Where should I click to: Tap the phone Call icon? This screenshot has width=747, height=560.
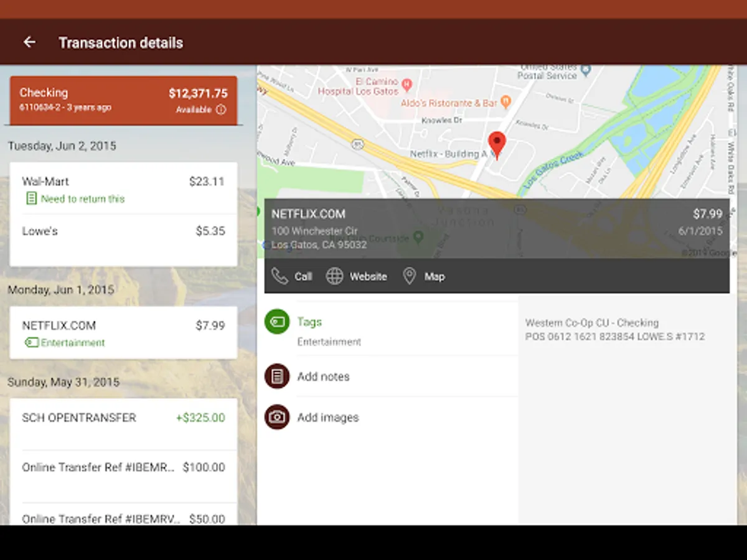pyautogui.click(x=280, y=276)
